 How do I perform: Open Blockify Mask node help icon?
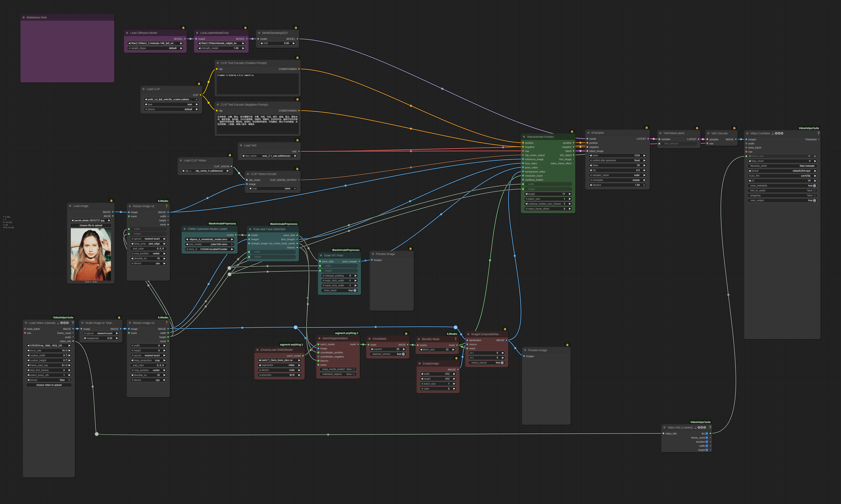[456, 339]
